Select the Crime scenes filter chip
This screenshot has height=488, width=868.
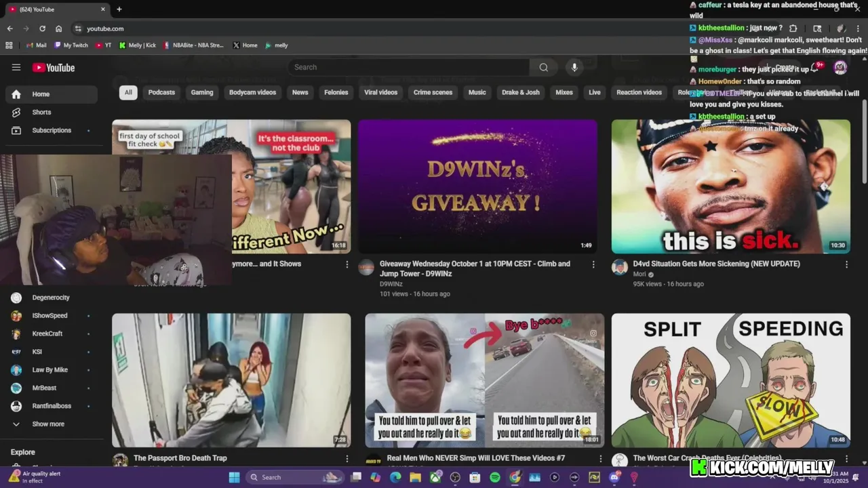[x=433, y=92]
